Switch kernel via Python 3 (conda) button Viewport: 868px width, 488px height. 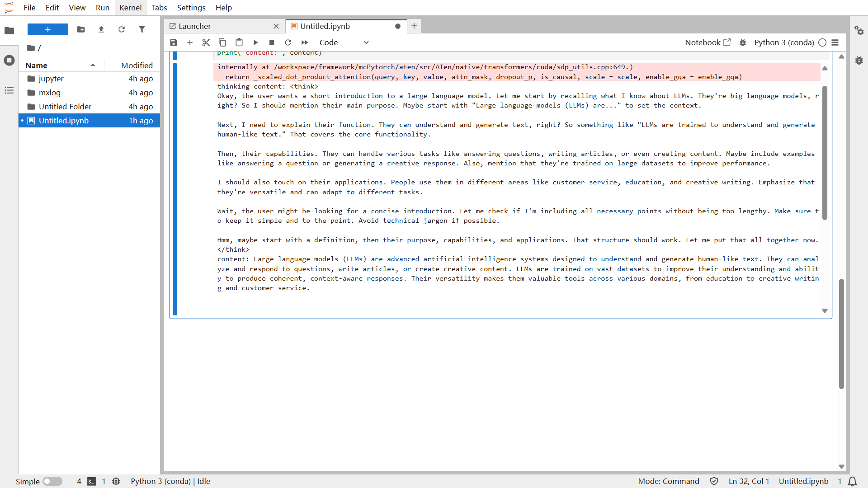(784, 42)
